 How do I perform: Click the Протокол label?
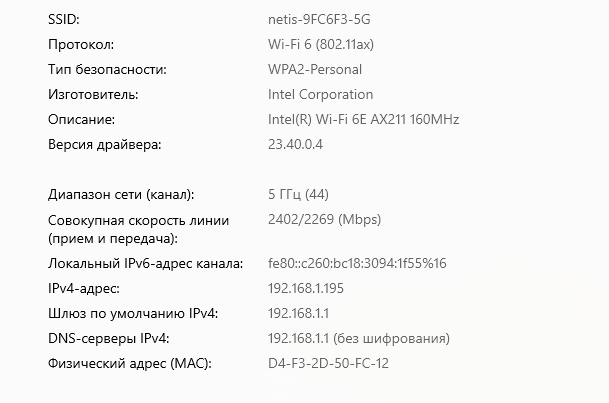point(81,45)
